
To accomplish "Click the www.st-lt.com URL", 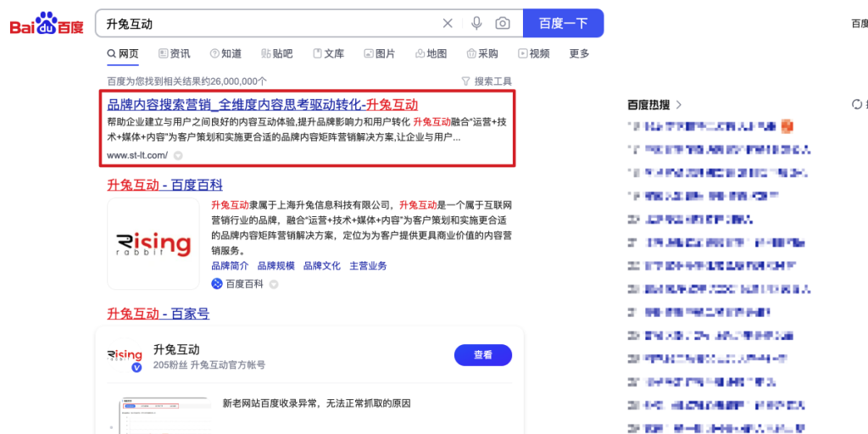I will click(x=136, y=156).
